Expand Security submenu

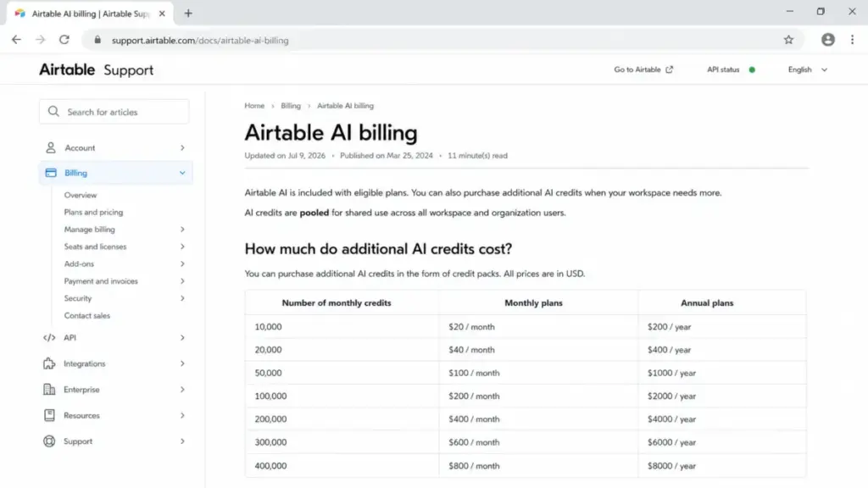tap(182, 298)
